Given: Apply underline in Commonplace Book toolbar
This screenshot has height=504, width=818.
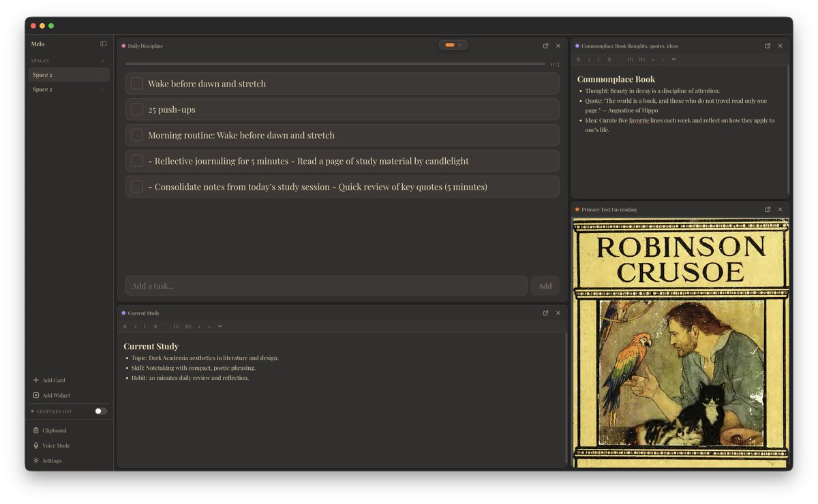Looking at the screenshot, I should click(x=599, y=59).
